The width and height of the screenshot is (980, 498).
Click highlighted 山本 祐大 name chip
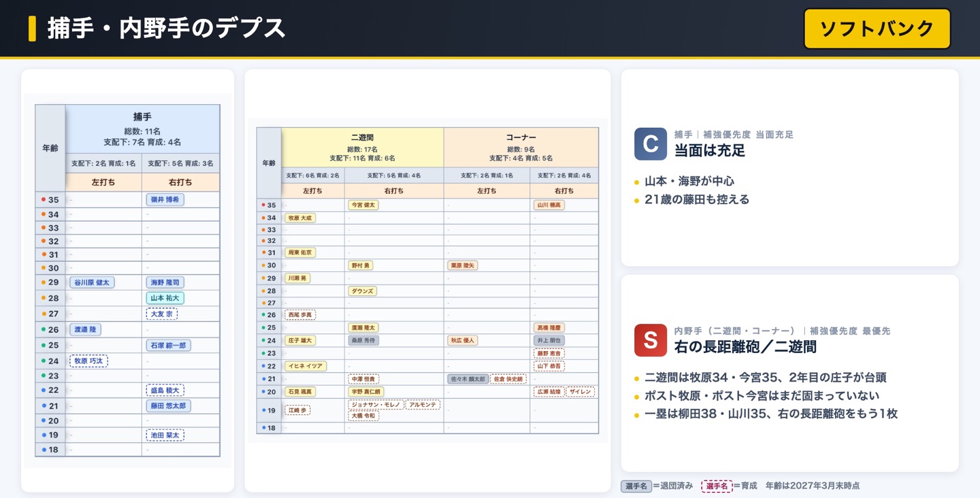click(165, 298)
